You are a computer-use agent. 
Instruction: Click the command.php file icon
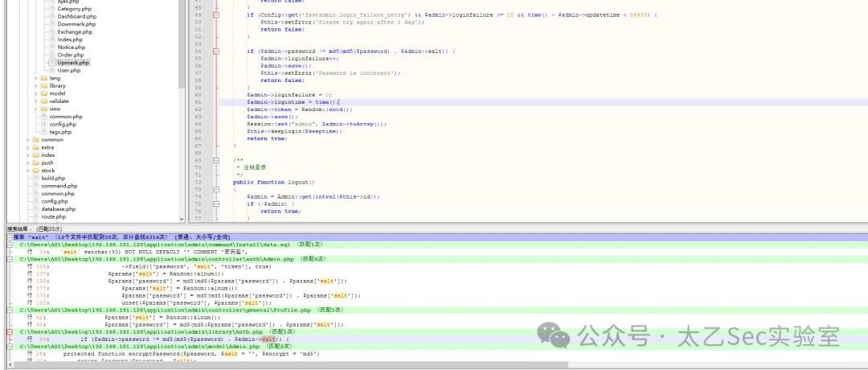36,186
